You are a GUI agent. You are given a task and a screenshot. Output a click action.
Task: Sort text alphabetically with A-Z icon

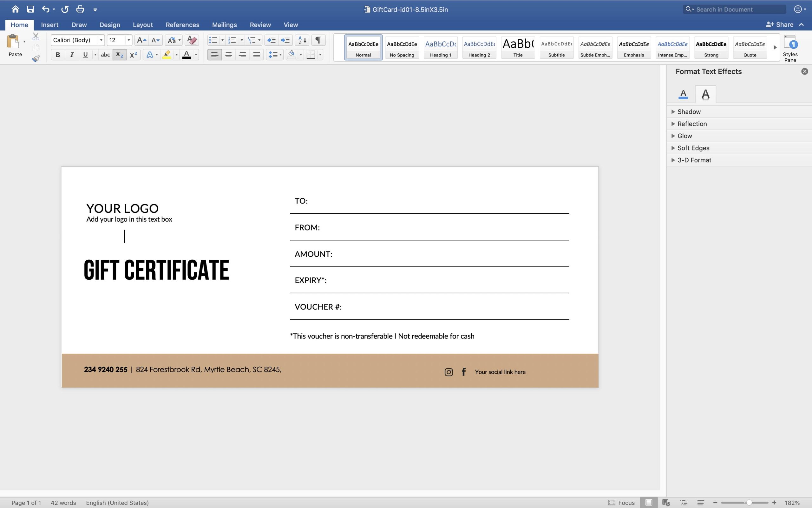point(302,40)
